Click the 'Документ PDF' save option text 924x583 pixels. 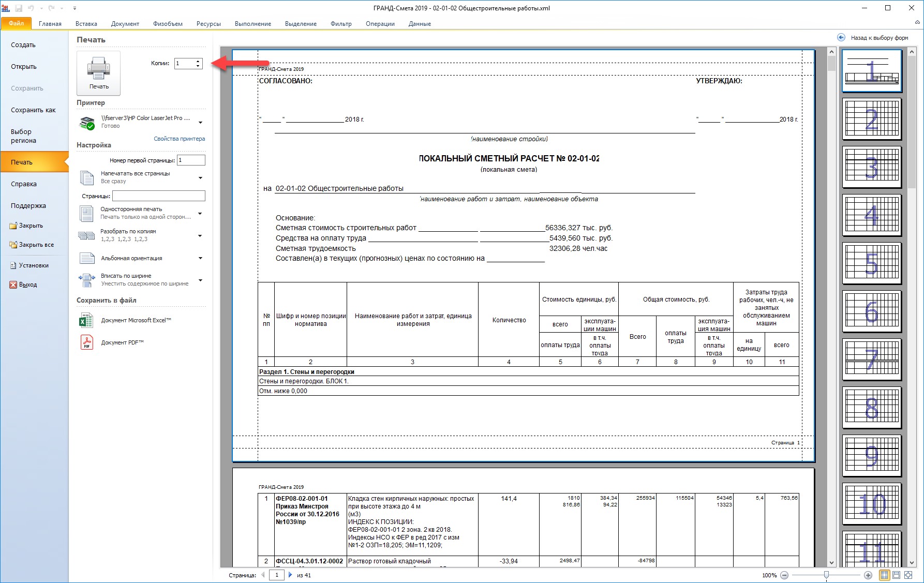click(122, 342)
